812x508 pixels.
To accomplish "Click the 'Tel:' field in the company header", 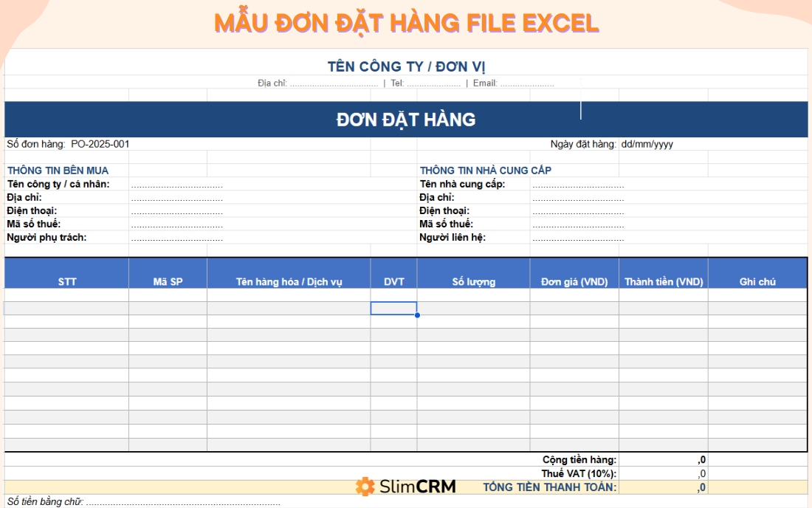I will coord(425,83).
